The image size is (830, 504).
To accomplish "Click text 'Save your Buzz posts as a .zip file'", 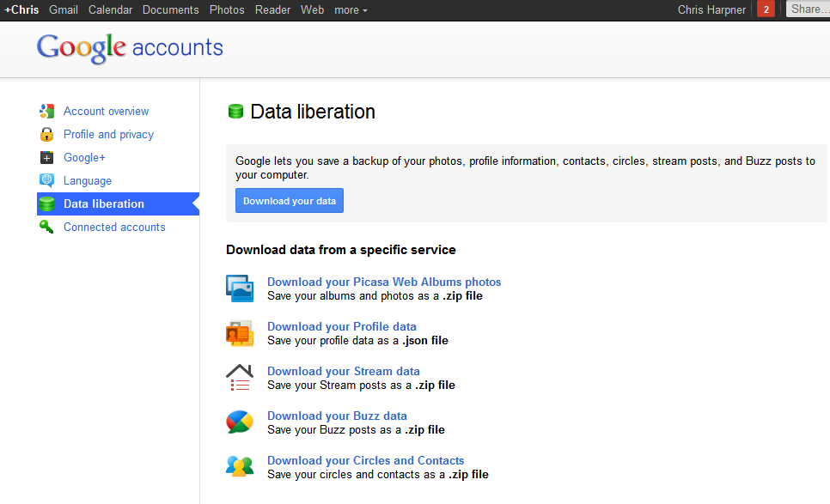I will (356, 429).
